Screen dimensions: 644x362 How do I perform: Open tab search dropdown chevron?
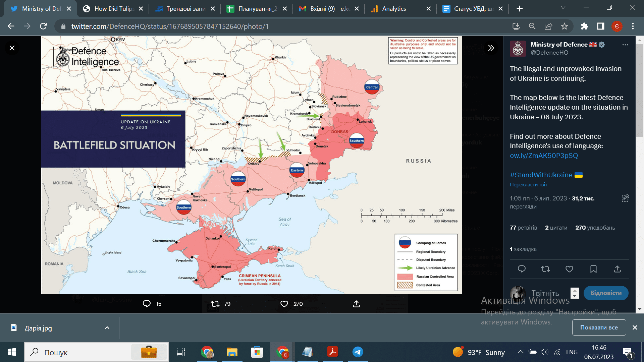563,7
